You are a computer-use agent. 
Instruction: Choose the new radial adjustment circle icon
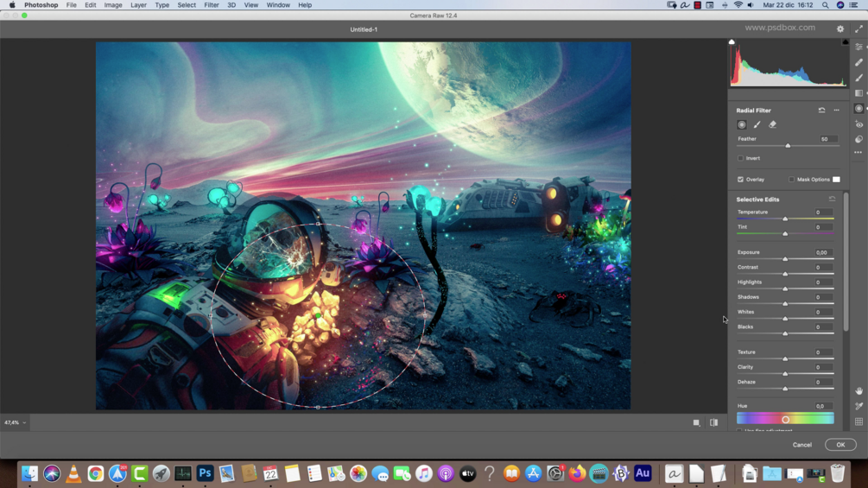742,124
